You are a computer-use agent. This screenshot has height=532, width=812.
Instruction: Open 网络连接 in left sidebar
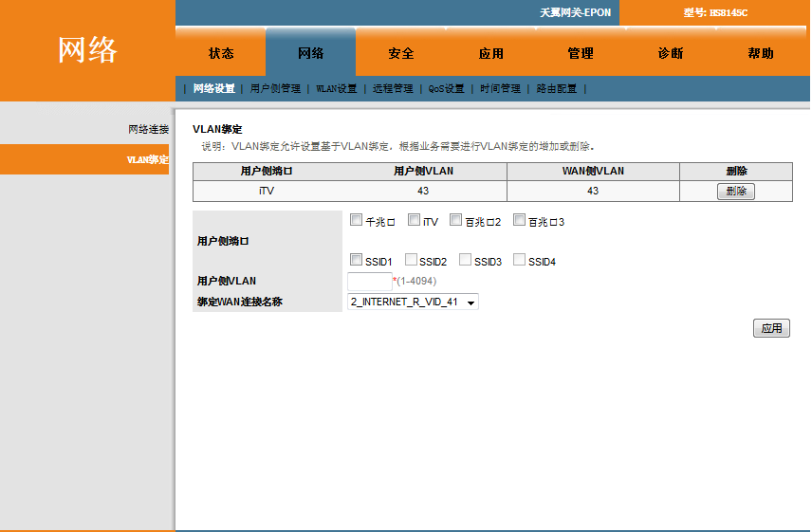(x=148, y=129)
